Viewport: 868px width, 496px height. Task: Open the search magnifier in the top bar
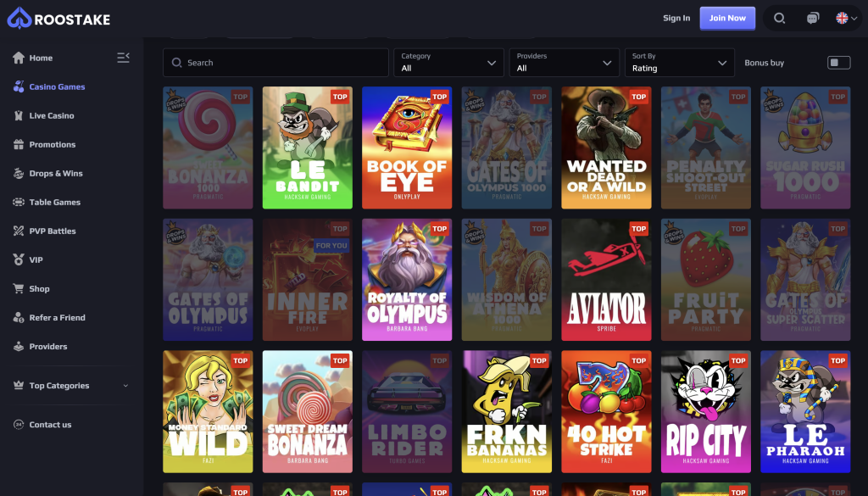coord(779,17)
